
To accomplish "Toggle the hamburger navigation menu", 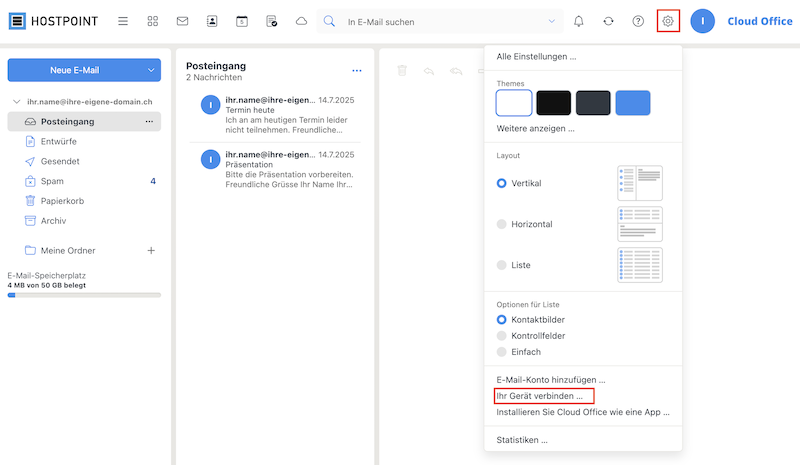I will [x=123, y=21].
